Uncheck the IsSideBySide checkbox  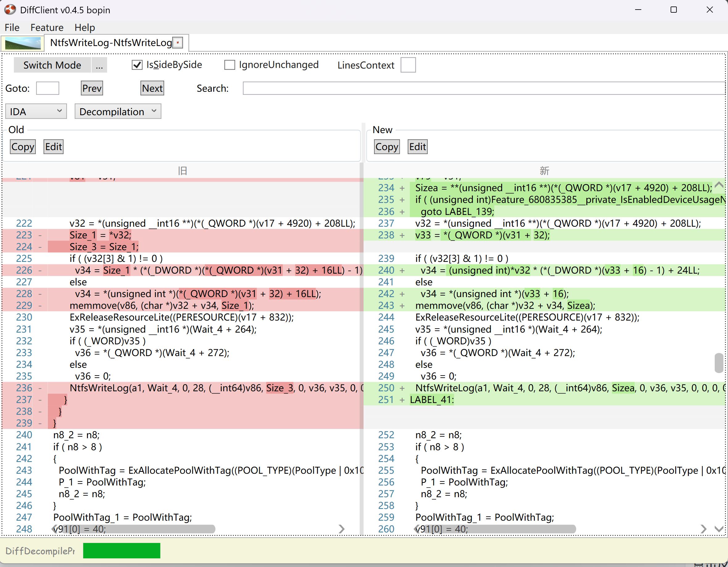click(137, 65)
